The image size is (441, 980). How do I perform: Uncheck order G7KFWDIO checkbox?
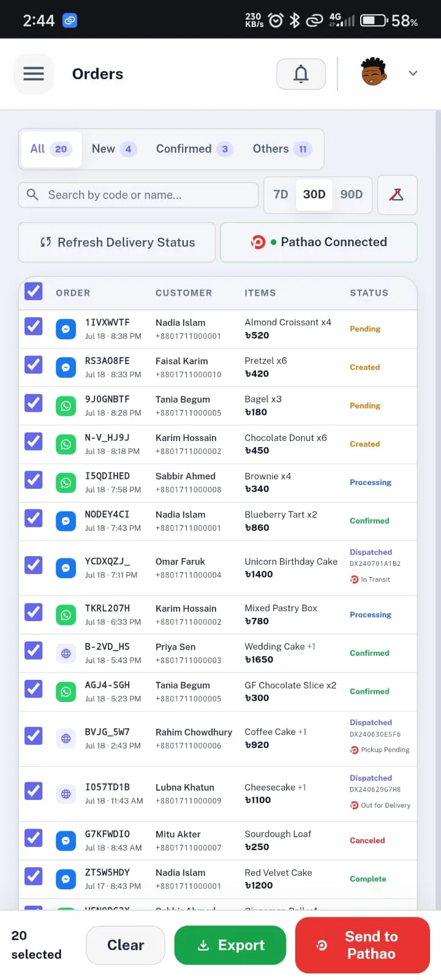34,838
